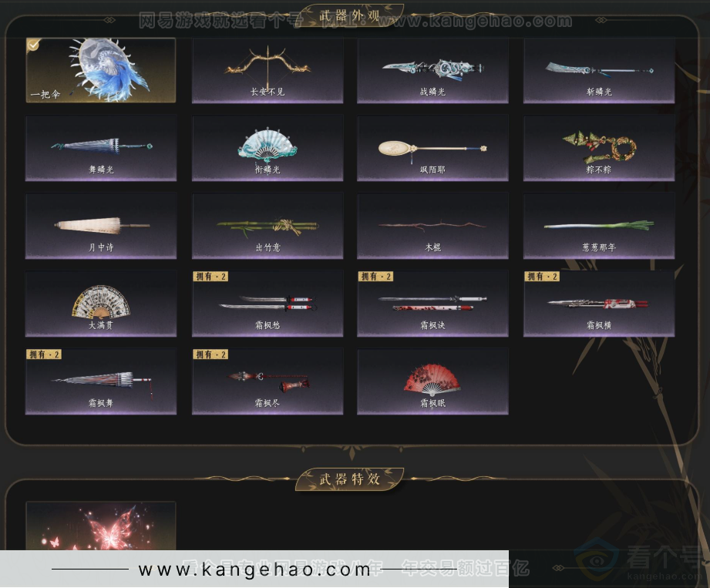Open the www.kangehao.com link
Image resolution: width=710 pixels, height=588 pixels.
tap(254, 570)
